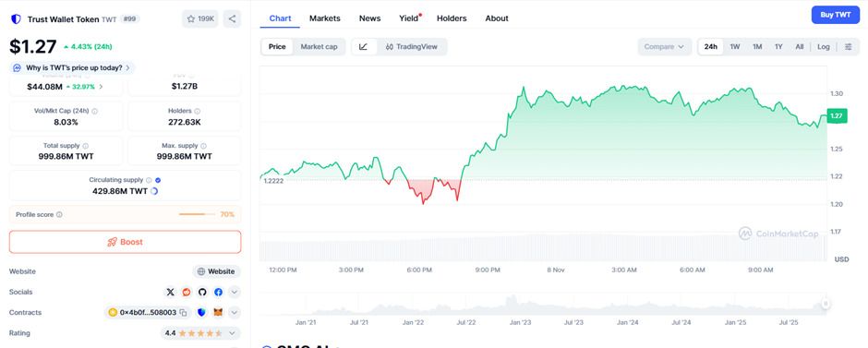The width and height of the screenshot is (868, 348).
Task: Adjust the timeline range slider handle
Action: 826,304
